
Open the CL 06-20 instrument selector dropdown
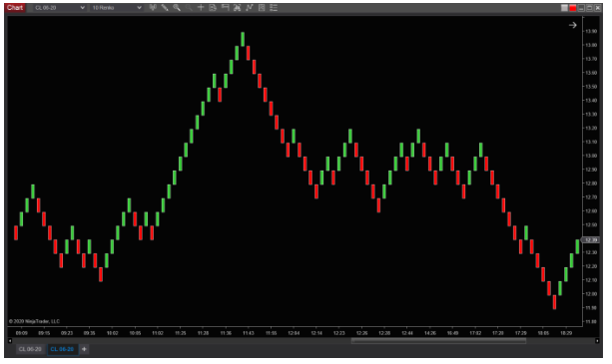59,8
